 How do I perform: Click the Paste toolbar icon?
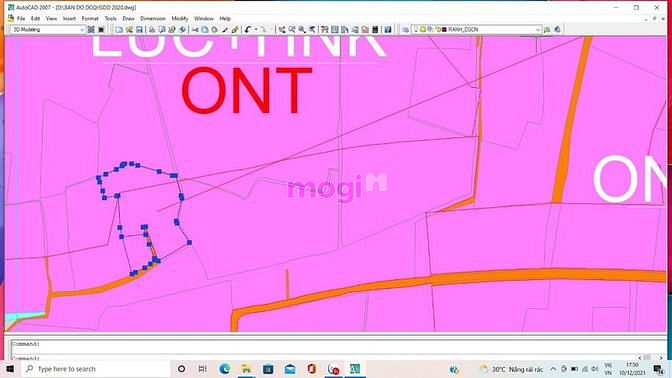(215, 30)
